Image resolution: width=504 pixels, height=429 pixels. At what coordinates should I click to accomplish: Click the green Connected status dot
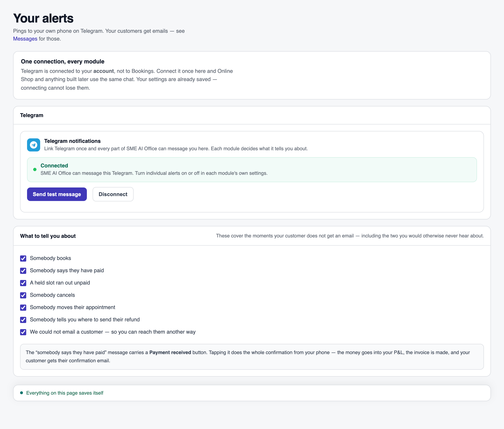(35, 169)
